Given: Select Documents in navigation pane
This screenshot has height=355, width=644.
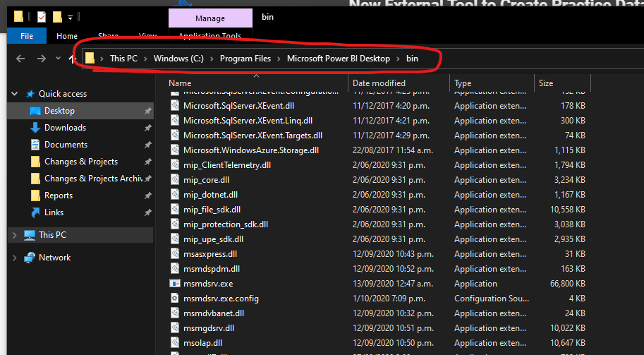Looking at the screenshot, I should 66,145.
